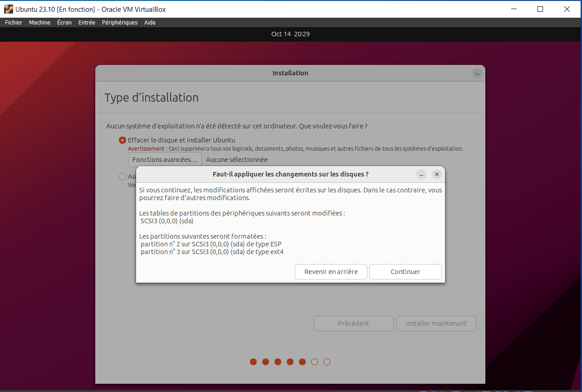Choose the second installation option radio button

coord(122,176)
